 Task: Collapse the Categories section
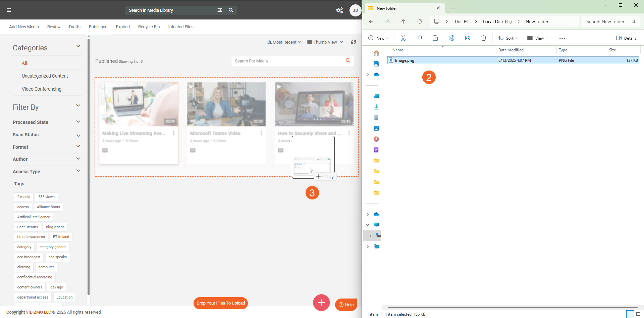(78, 46)
